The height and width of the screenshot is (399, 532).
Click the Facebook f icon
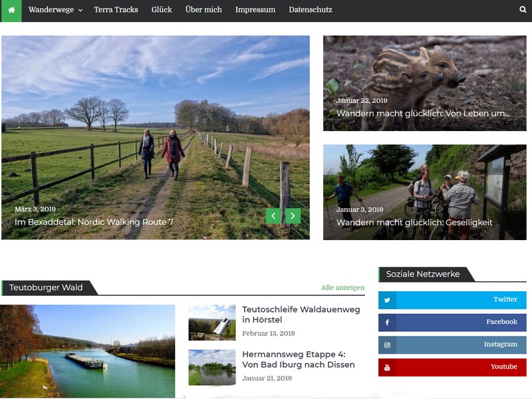coord(387,323)
